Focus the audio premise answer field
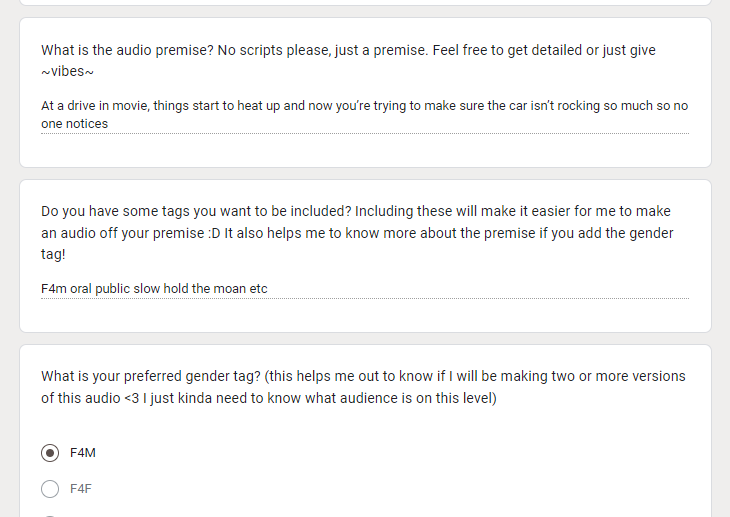 (365, 115)
